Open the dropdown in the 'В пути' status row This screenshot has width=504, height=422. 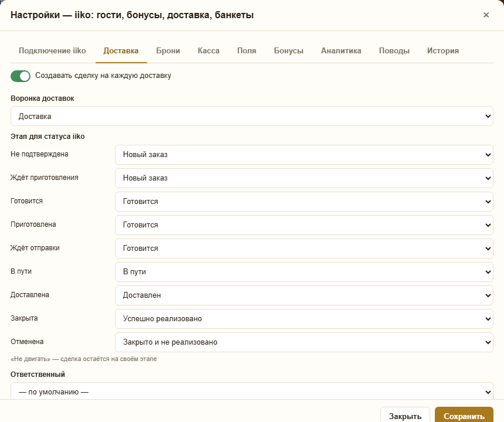click(x=304, y=272)
